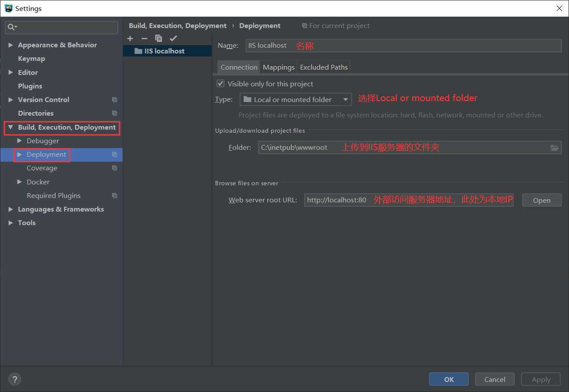Select Plugins in settings tree

(x=30, y=86)
